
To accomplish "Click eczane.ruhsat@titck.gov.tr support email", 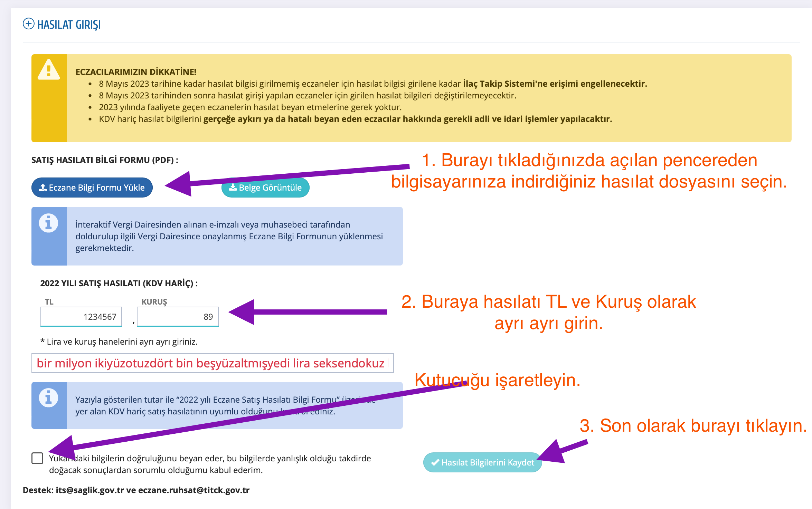I will (194, 490).
